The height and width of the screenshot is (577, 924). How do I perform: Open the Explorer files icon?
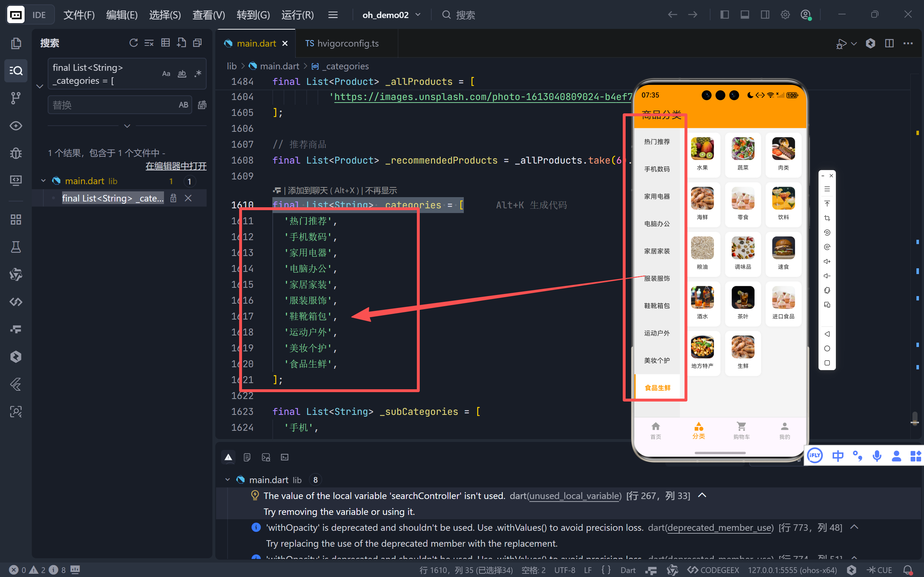(16, 43)
